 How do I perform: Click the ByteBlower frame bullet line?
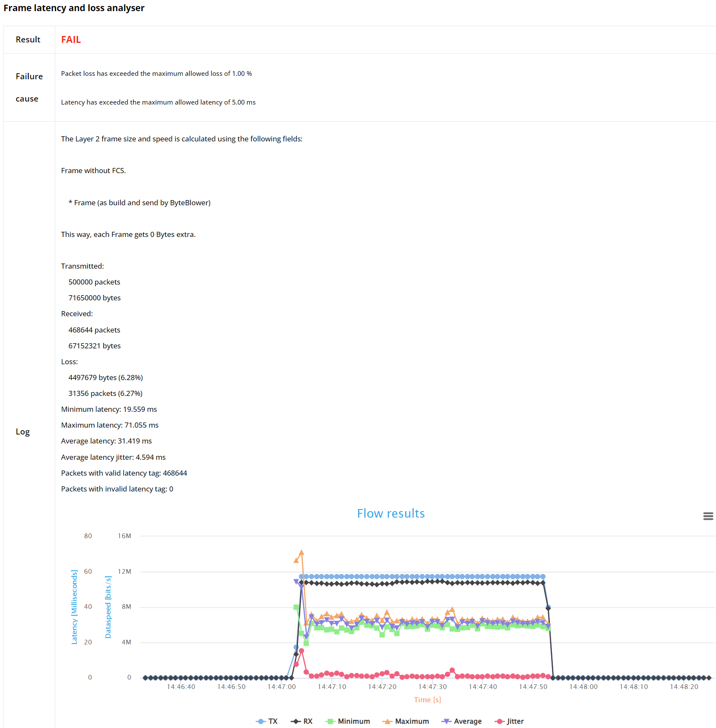point(140,203)
